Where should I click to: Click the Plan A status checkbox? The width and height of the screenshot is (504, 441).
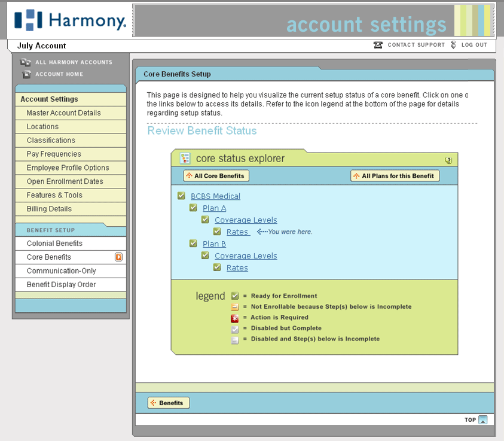(x=193, y=208)
